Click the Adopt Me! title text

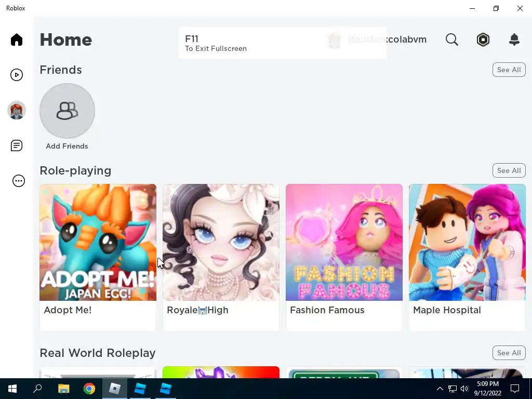click(68, 310)
